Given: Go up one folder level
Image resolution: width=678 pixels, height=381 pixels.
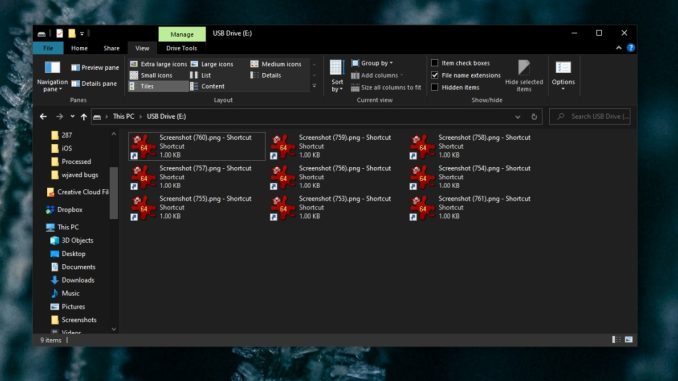Looking at the screenshot, I should tap(83, 116).
